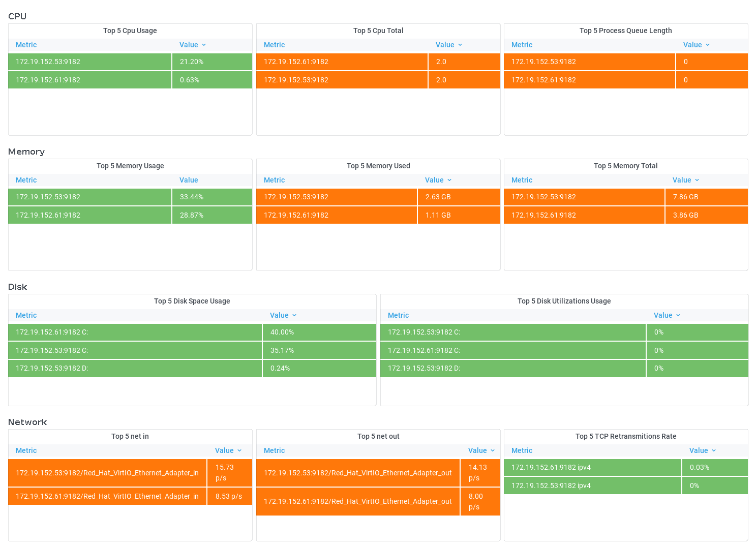The height and width of the screenshot is (545, 756).
Task: Sort Top 5 Cpu Total by Value header
Action: point(449,45)
